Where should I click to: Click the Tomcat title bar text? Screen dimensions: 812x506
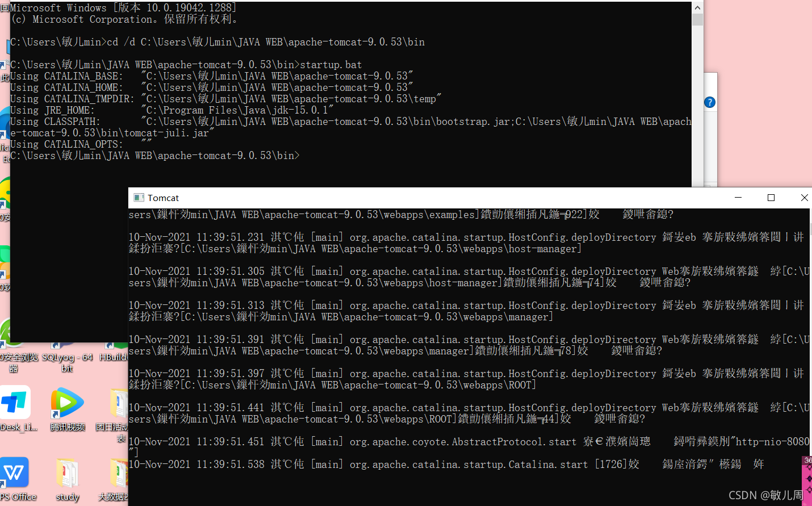click(163, 198)
